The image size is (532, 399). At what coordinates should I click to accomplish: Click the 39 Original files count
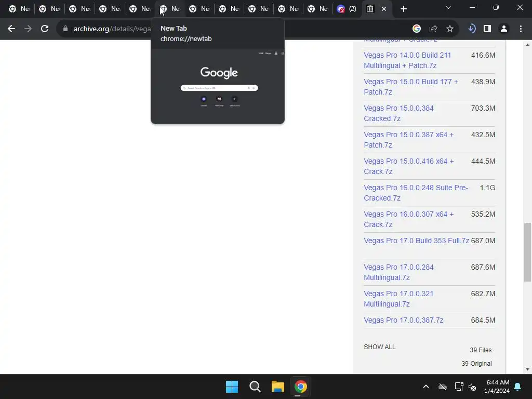click(x=476, y=363)
